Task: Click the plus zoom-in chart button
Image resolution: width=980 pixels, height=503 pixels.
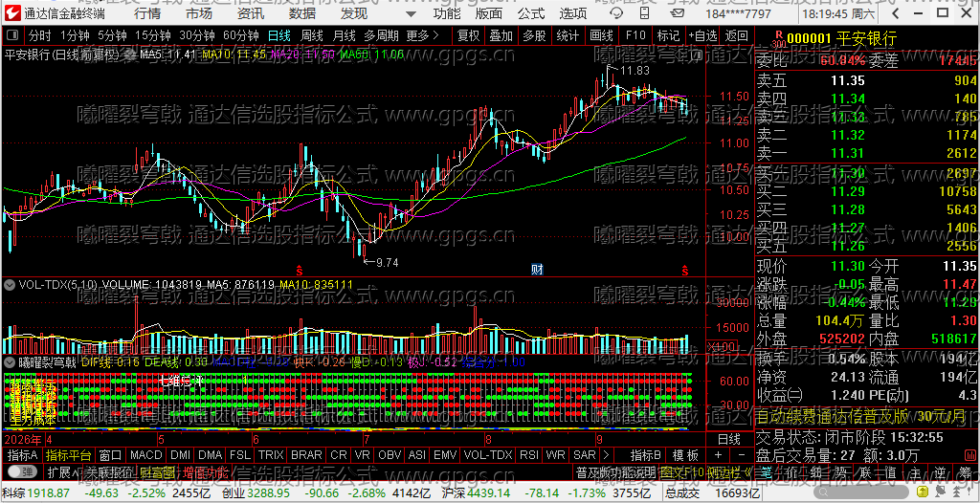Action: coord(718,455)
